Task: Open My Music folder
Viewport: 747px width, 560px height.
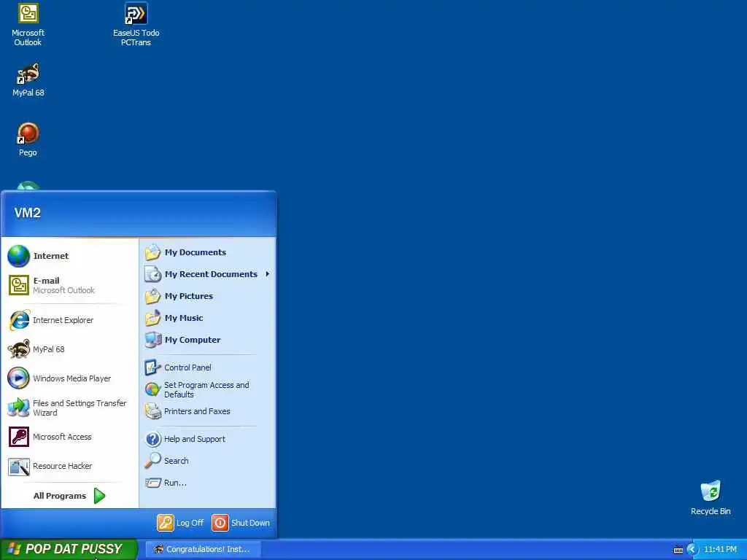Action: point(206,318)
